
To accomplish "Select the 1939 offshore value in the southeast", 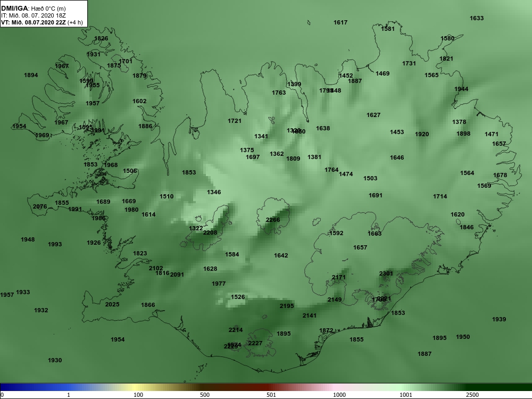I will pos(499,319).
